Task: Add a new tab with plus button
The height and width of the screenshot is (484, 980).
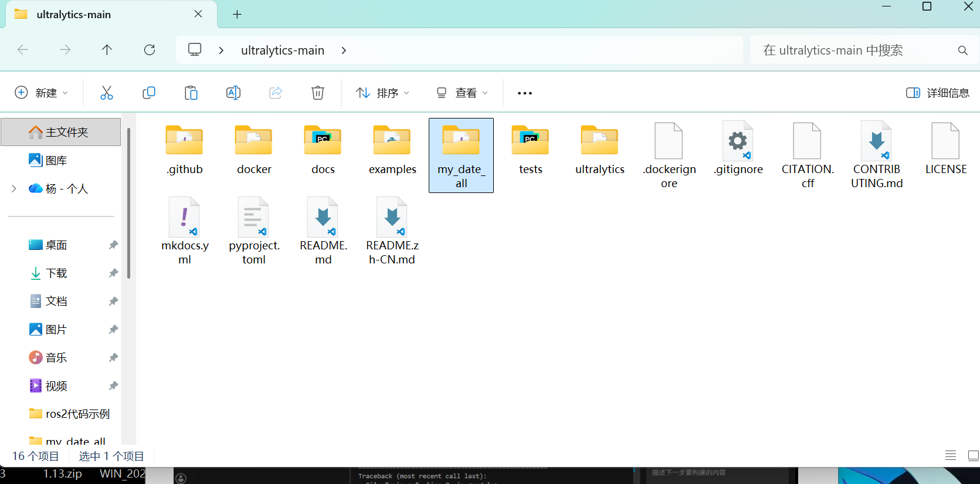Action: coord(237,15)
